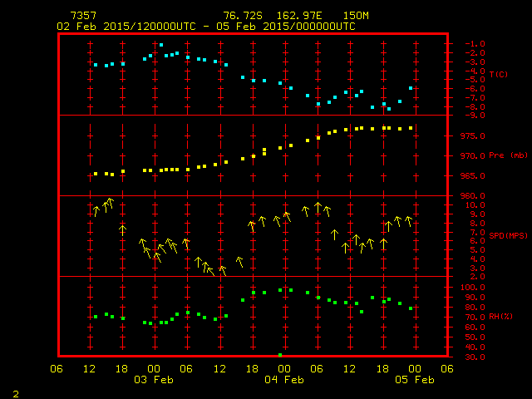The image size is (532, 399).
Task: Click the 10.0 wind speed axis label
Action: pyautogui.click(x=475, y=205)
